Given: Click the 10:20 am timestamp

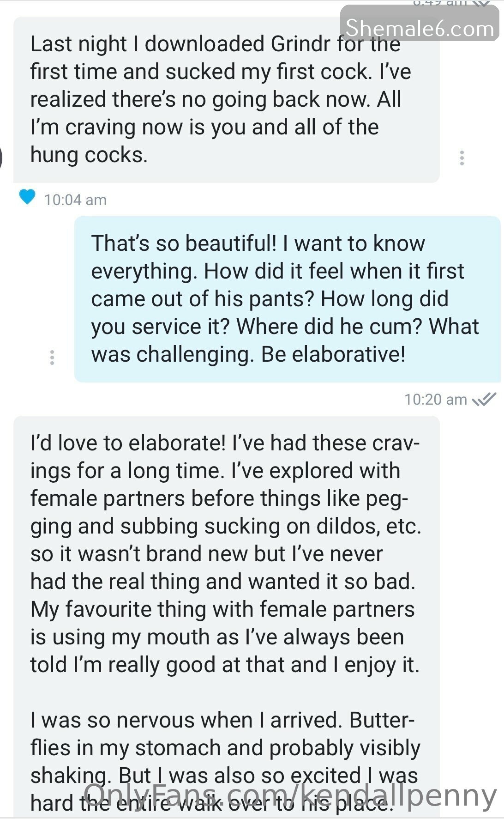Looking at the screenshot, I should coord(436,400).
